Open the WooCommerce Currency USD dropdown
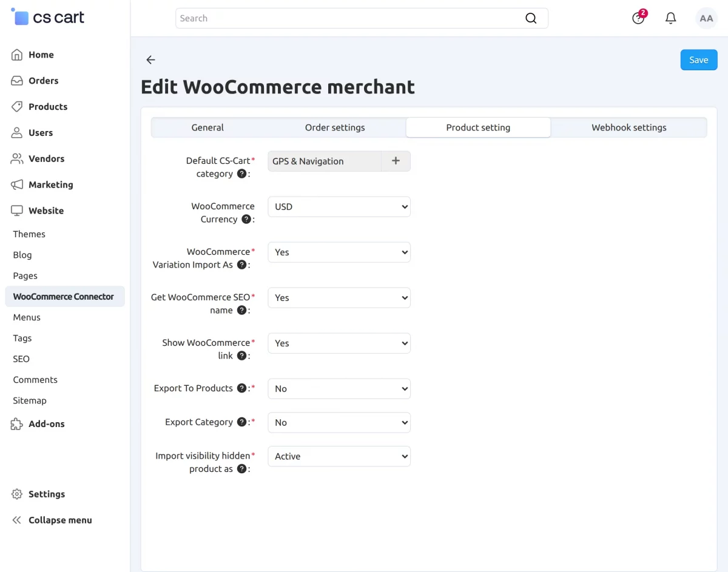The image size is (728, 572). pos(339,207)
